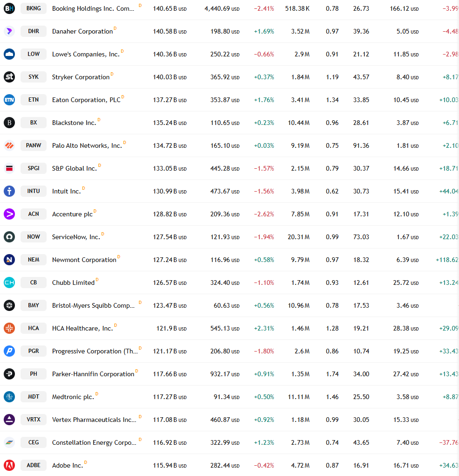Image resolution: width=459 pixels, height=476 pixels.
Task: Open the PH ticker symbol
Action: pyautogui.click(x=34, y=374)
